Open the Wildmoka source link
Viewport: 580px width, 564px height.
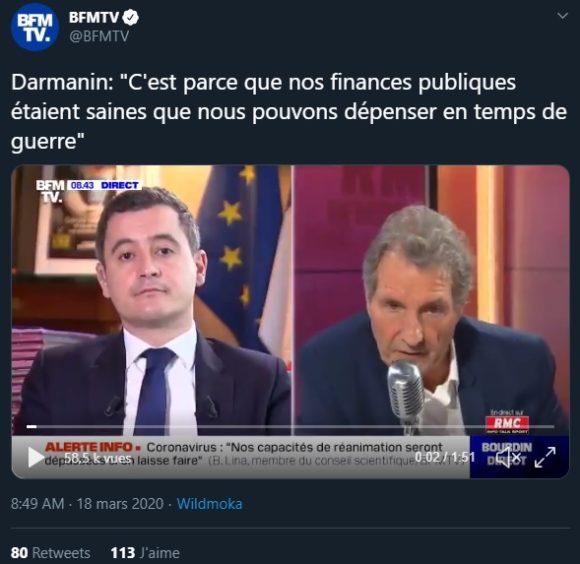point(209,504)
